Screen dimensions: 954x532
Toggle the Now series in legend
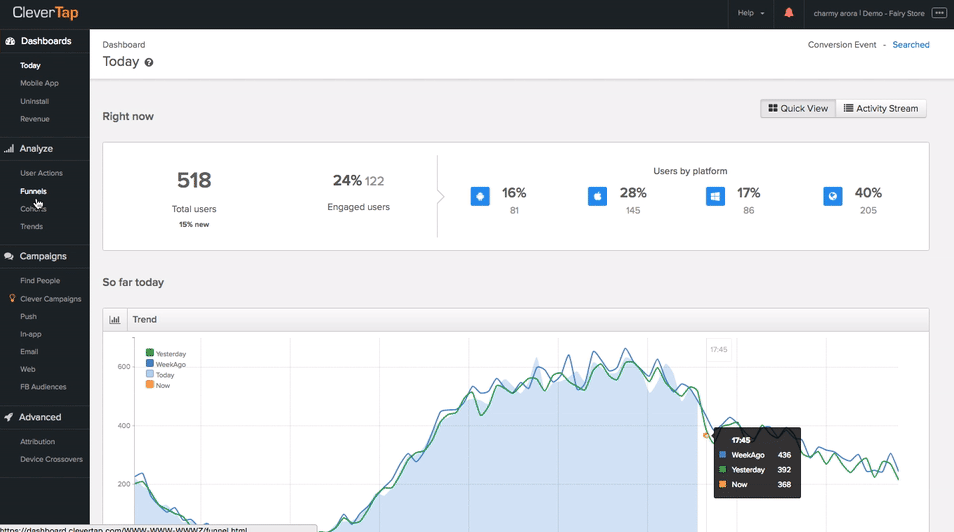pos(158,385)
